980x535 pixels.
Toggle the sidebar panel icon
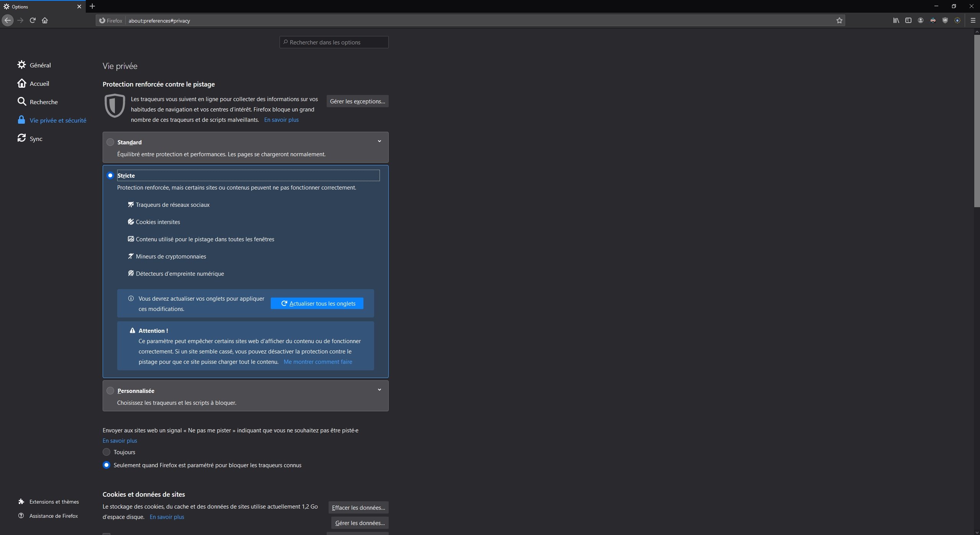click(x=908, y=20)
